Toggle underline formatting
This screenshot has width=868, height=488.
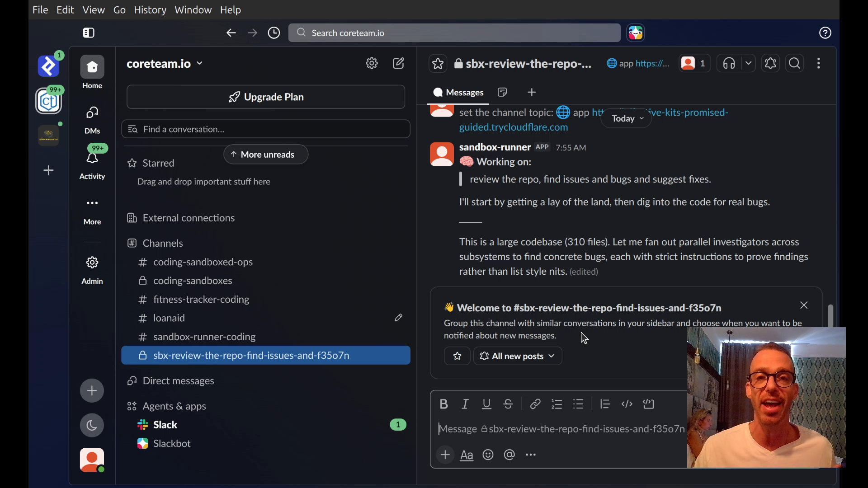pyautogui.click(x=487, y=404)
